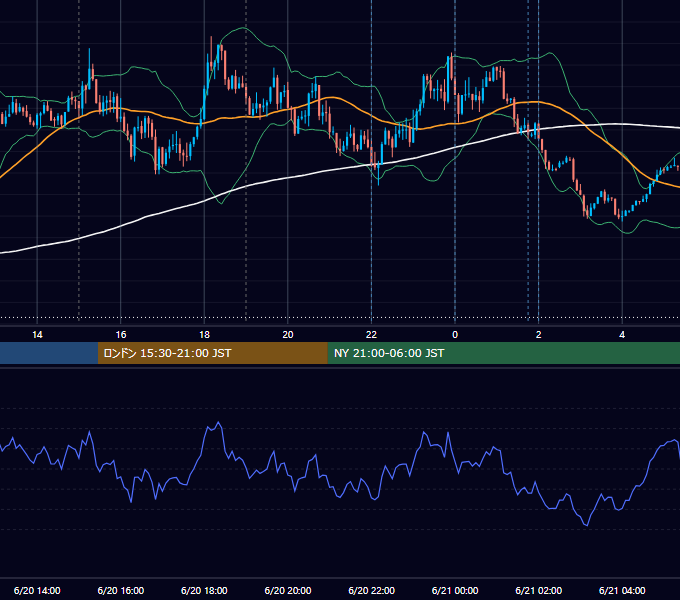Click the 6/20 22:00 date label
Image resolution: width=680 pixels, height=600 pixels.
coord(372,590)
